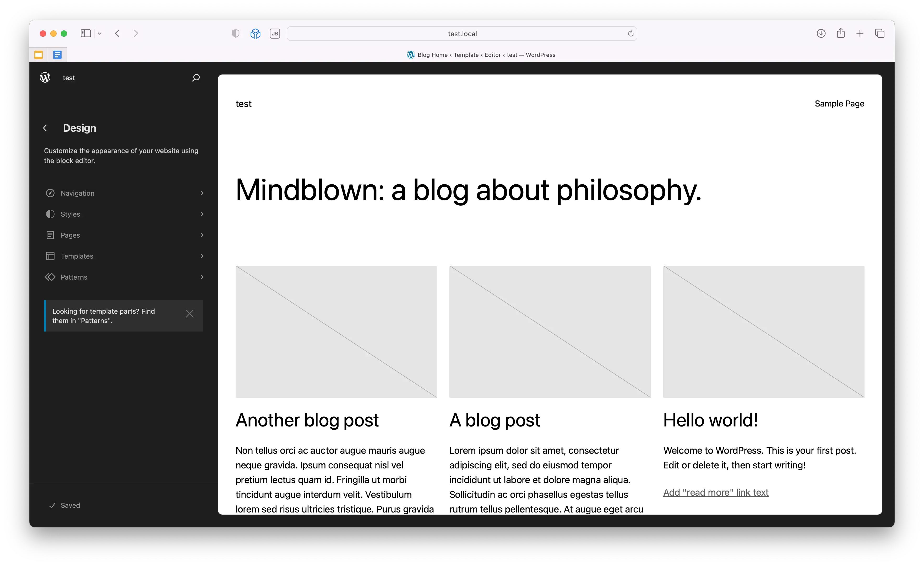924x566 pixels.
Task: Show the tab overview icon
Action: [880, 33]
